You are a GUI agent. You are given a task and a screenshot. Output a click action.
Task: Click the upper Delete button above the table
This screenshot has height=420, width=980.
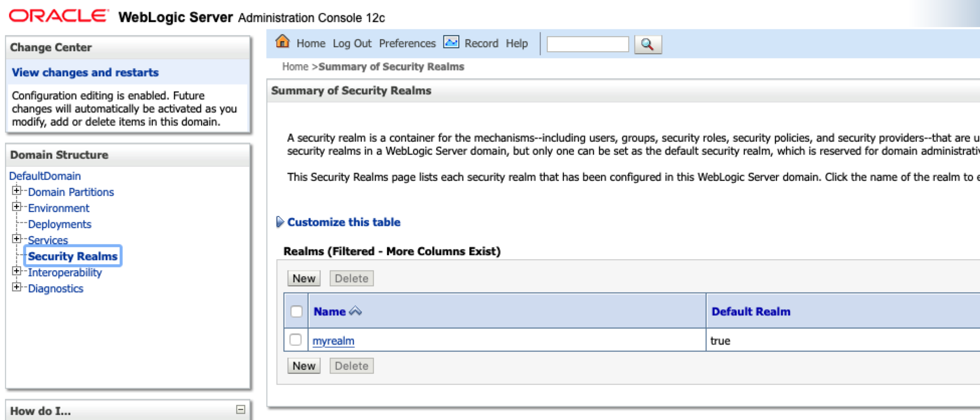(351, 278)
